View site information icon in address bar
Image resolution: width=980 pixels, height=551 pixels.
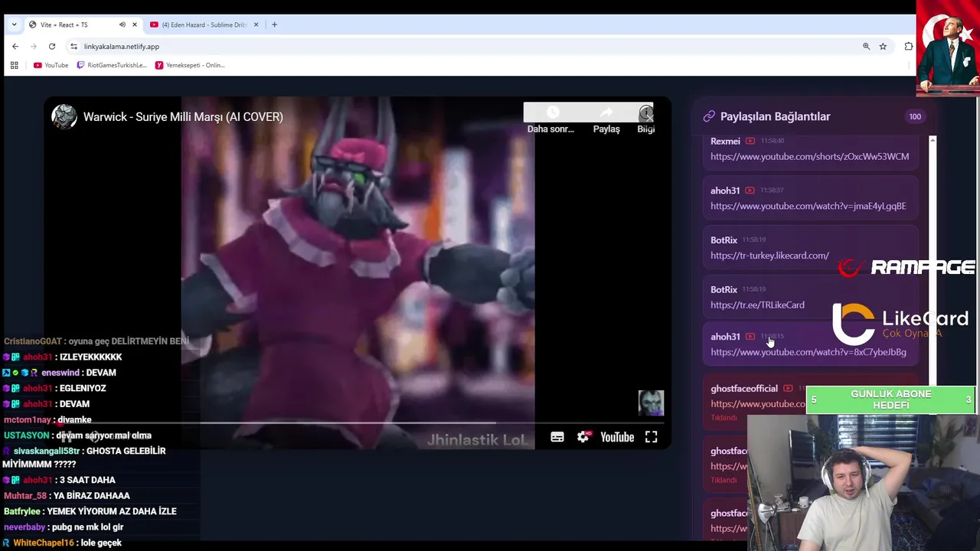click(73, 47)
